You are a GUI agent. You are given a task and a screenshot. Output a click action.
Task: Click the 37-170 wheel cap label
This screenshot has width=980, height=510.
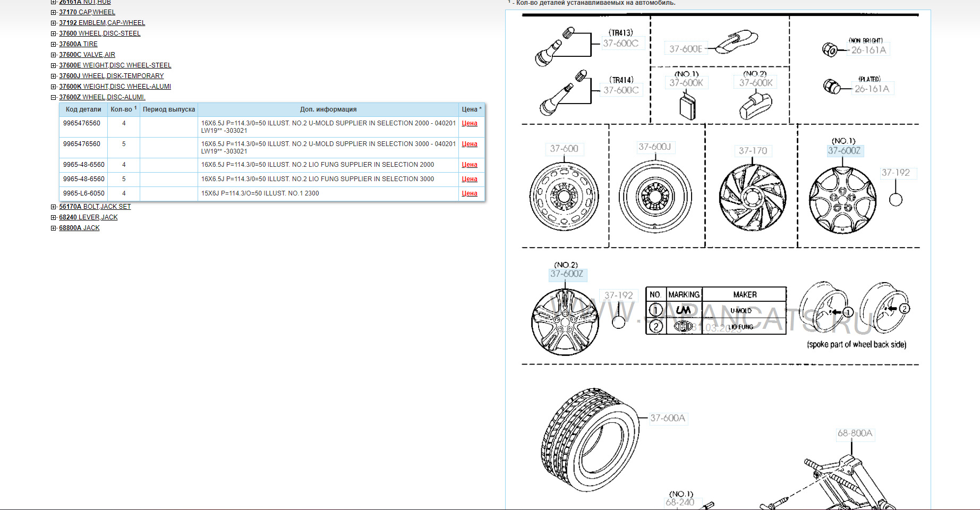click(x=753, y=151)
